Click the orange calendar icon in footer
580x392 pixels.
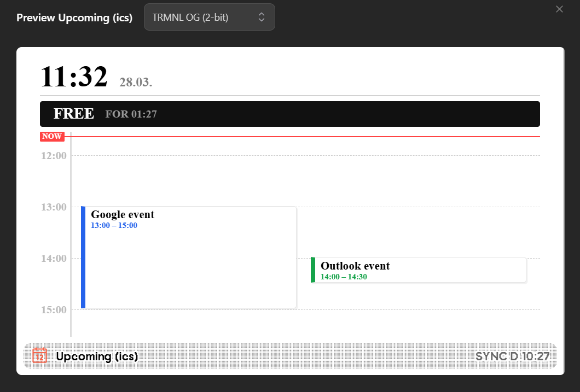(39, 356)
